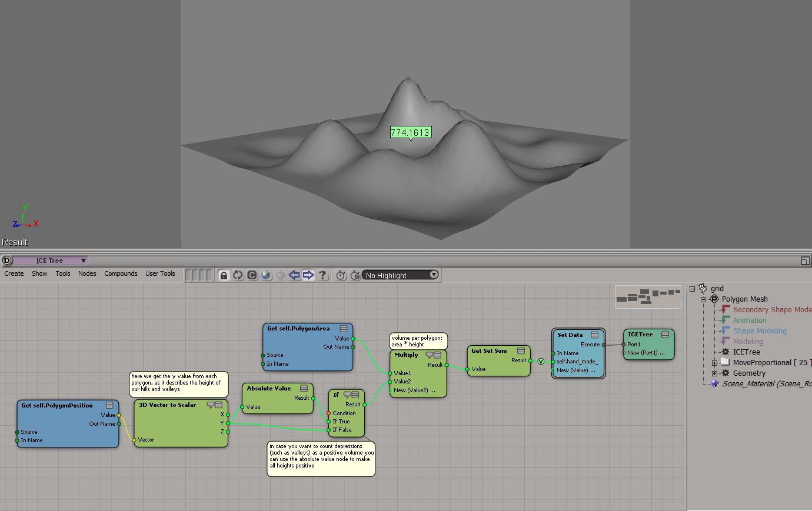Image resolution: width=812 pixels, height=511 pixels.
Task: Toggle the green V show-values marker
Action: 541,362
